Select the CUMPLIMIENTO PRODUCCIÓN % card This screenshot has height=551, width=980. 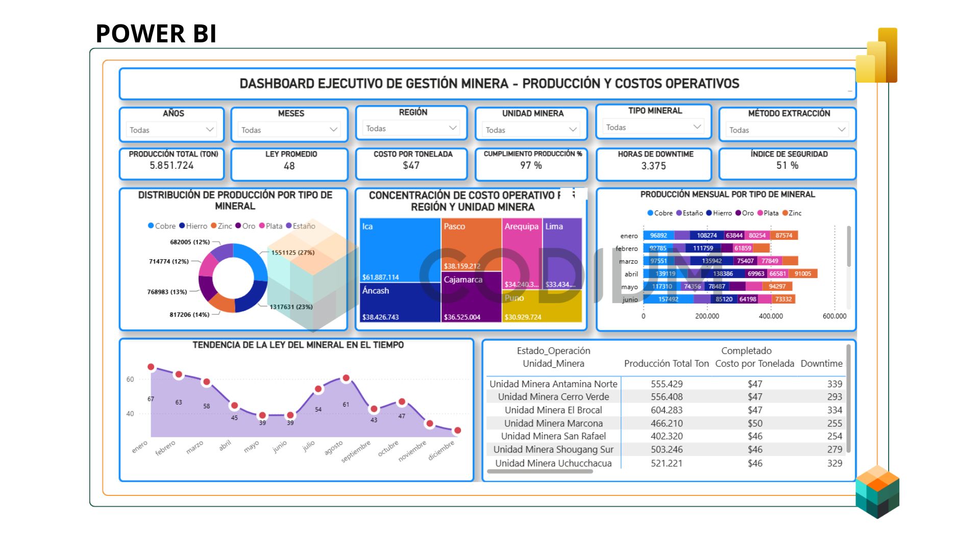531,164
